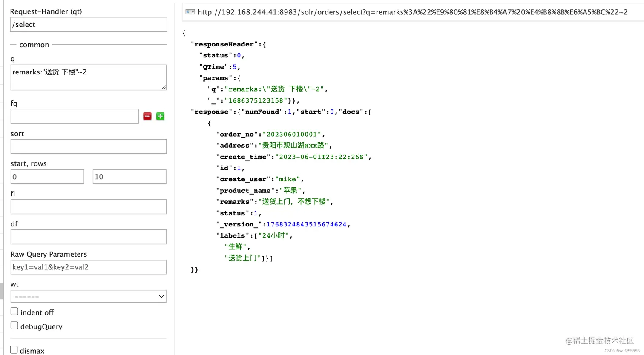Click the label value "送货上门" in labels array
This screenshot has width=644, height=355.
(242, 258)
